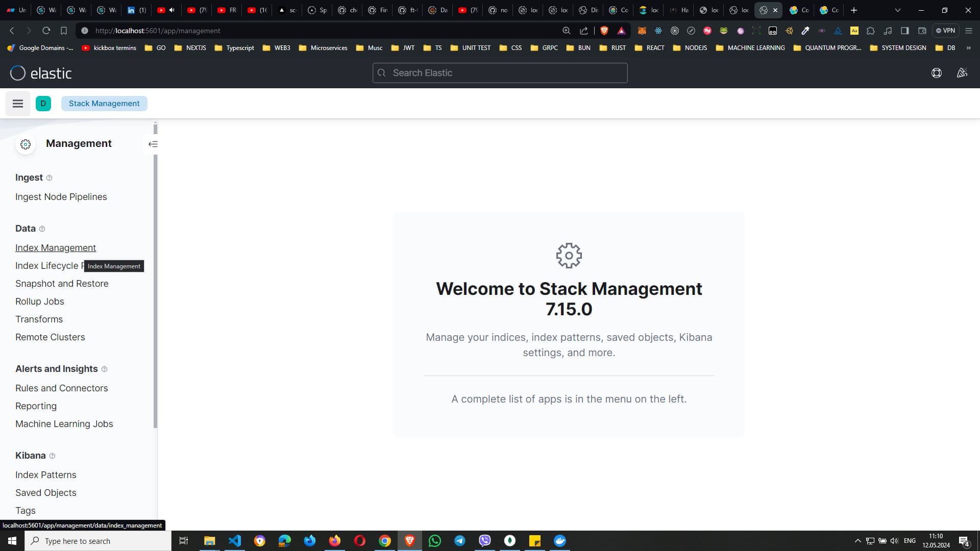
Task: Toggle Brave Shields with the lion icon
Action: (604, 31)
